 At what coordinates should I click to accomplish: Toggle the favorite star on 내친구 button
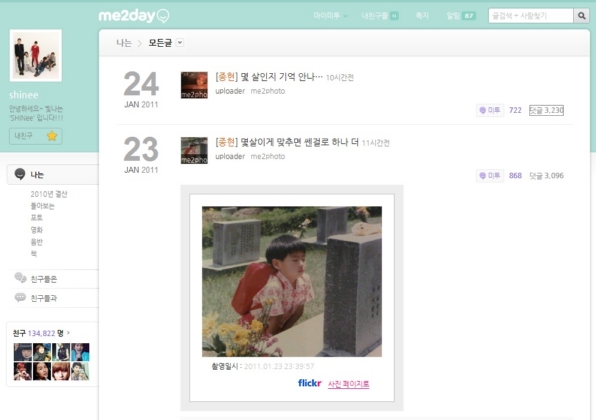[52, 136]
